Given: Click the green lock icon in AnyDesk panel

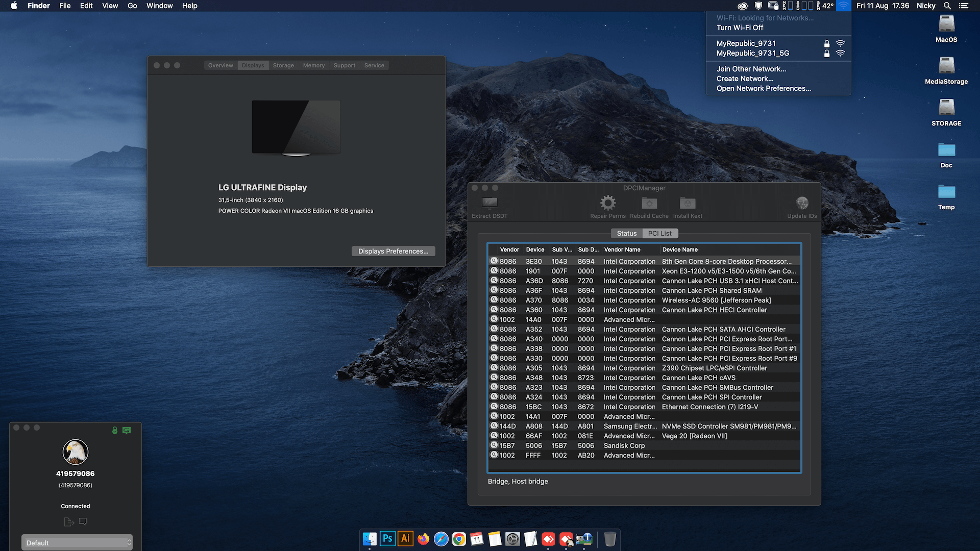Looking at the screenshot, I should pos(115,431).
